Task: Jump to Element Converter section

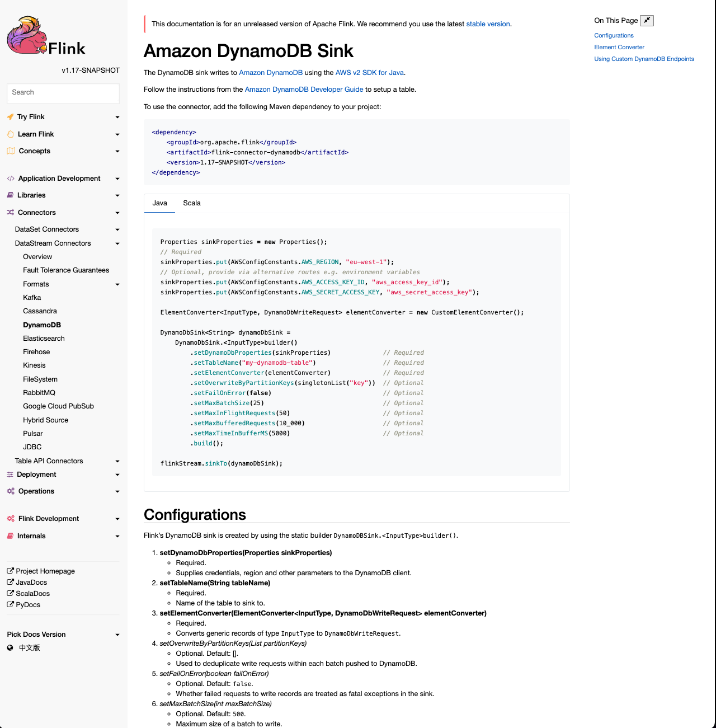Action: (619, 47)
